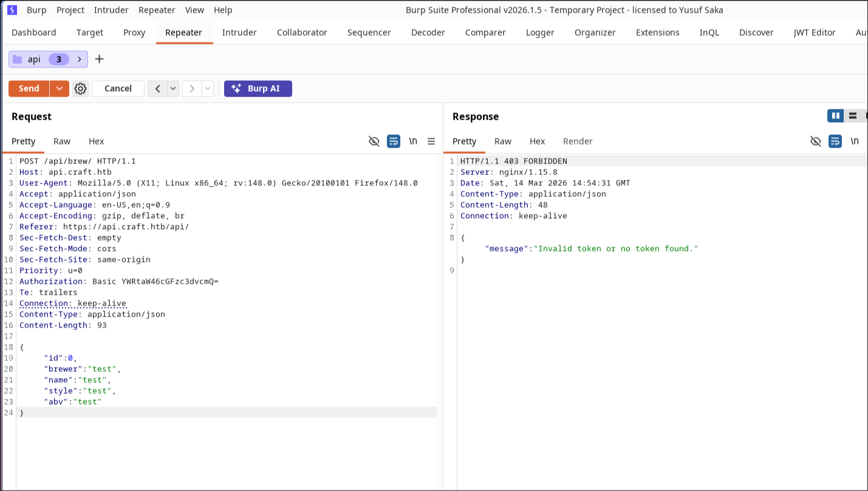Open the Burp menu

click(36, 10)
